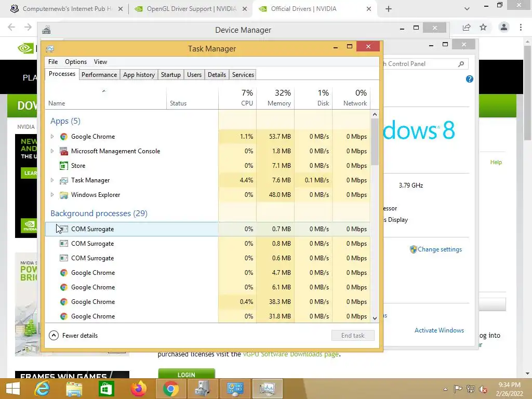Click the muted volume icon in tray

pyautogui.click(x=483, y=389)
